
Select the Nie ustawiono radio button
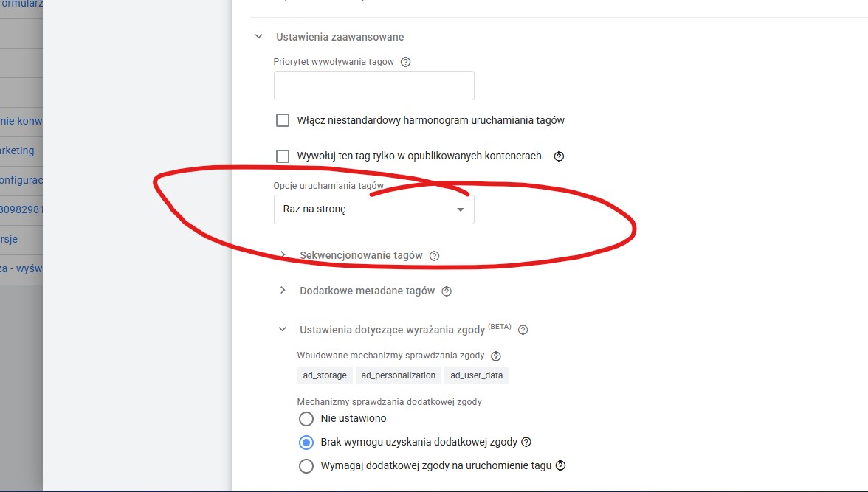306,419
